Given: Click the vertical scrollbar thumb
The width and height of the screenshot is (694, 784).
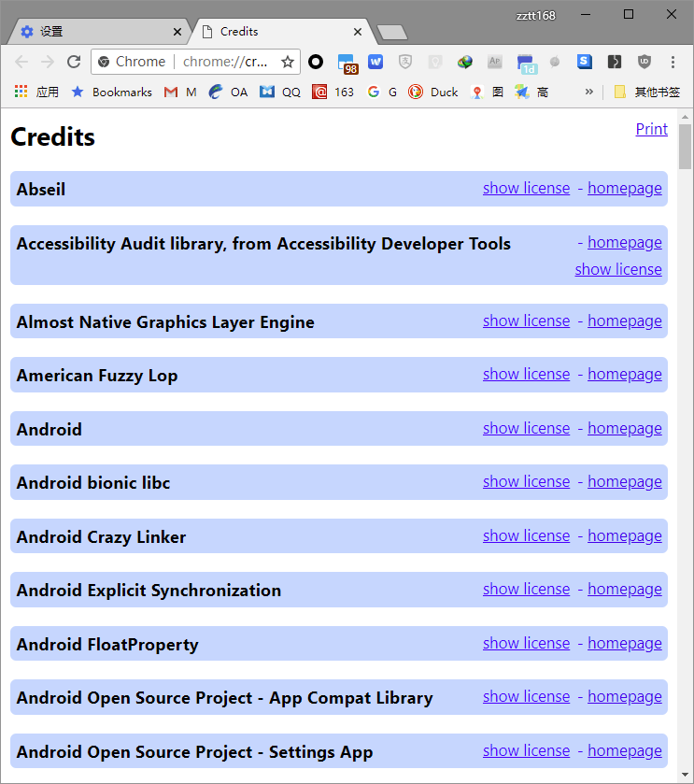Looking at the screenshot, I should click(685, 147).
